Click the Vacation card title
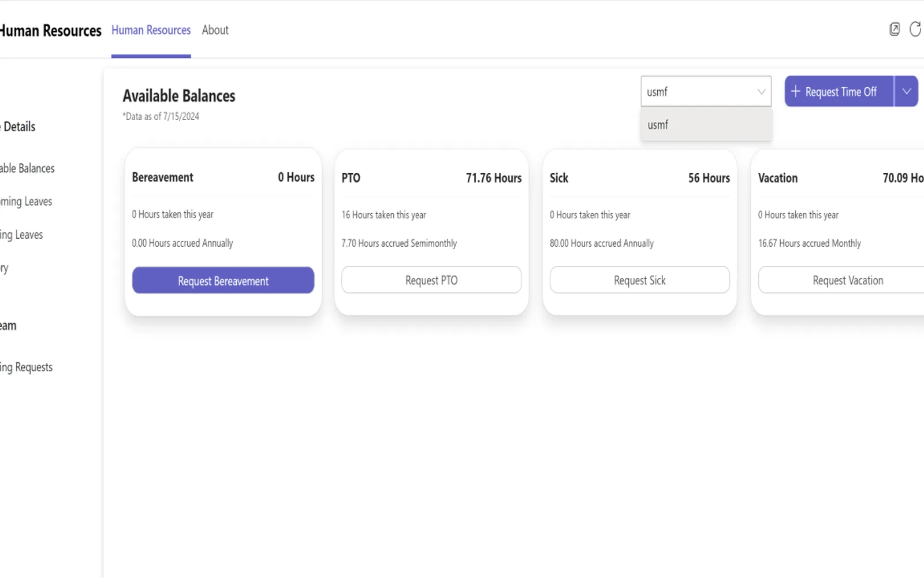924x578 pixels. pyautogui.click(x=777, y=178)
